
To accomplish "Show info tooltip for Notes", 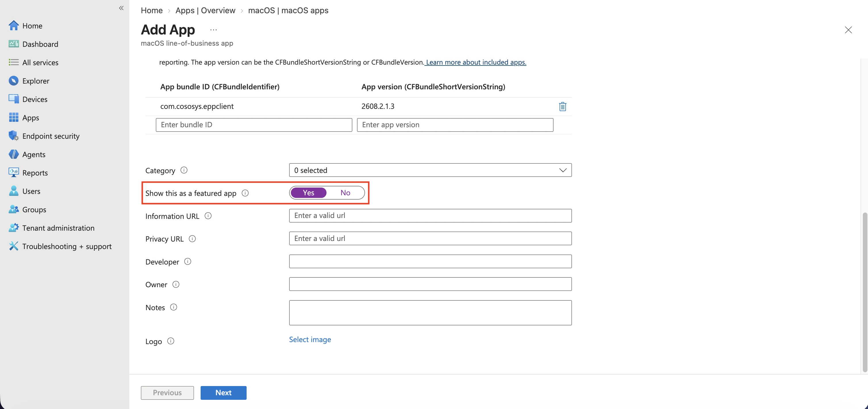I will click(174, 307).
